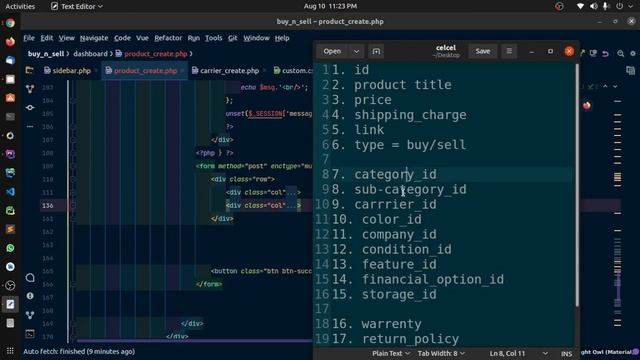Screen dimensions: 640x360
Task: Click dashboard breadcrumb
Action: [90, 53]
